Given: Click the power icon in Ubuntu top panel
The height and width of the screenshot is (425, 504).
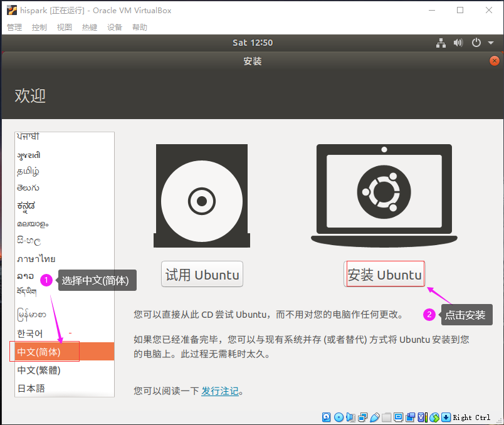Looking at the screenshot, I should [x=476, y=43].
